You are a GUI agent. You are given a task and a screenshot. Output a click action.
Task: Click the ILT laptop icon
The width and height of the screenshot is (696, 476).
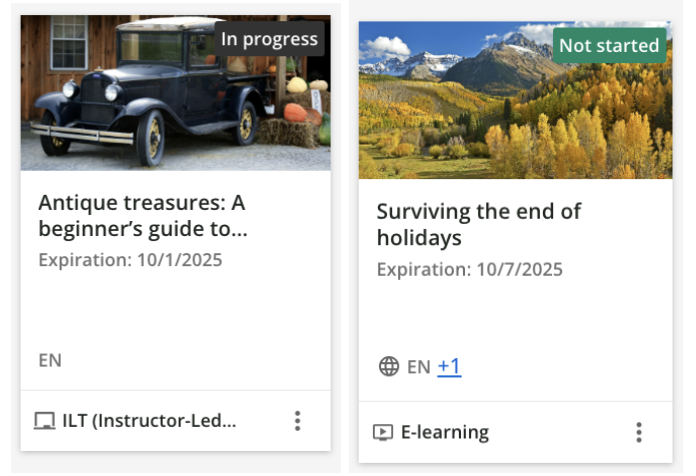44,421
